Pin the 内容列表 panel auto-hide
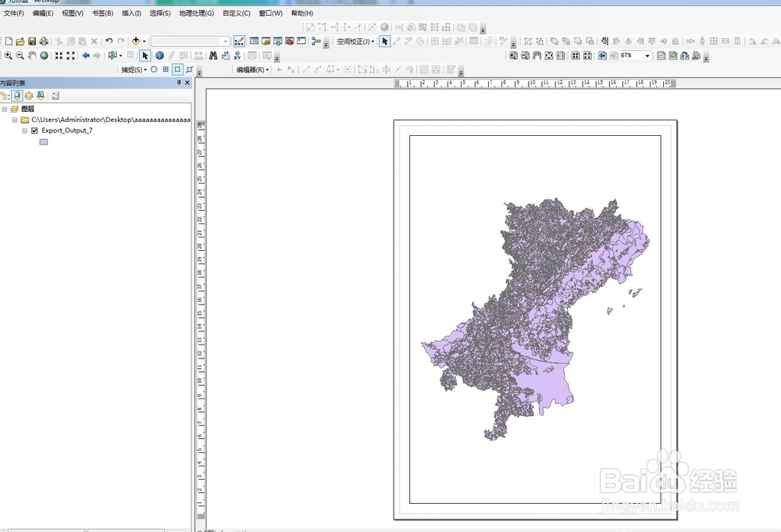Image resolution: width=781 pixels, height=532 pixels. click(179, 83)
